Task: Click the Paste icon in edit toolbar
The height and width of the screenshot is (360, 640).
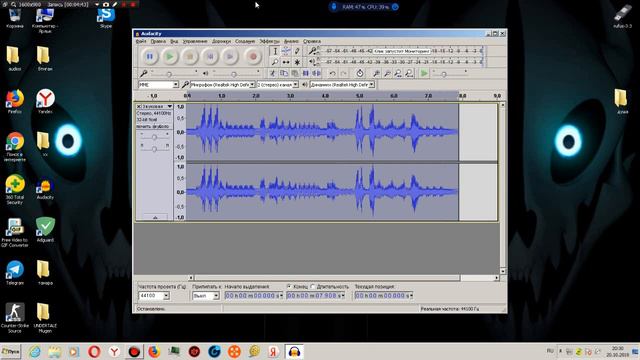Action: pos(295,73)
